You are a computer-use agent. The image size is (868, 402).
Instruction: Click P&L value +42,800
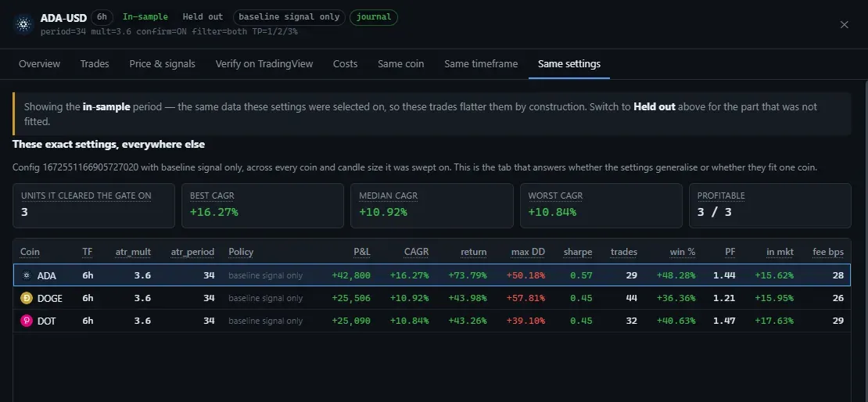351,275
